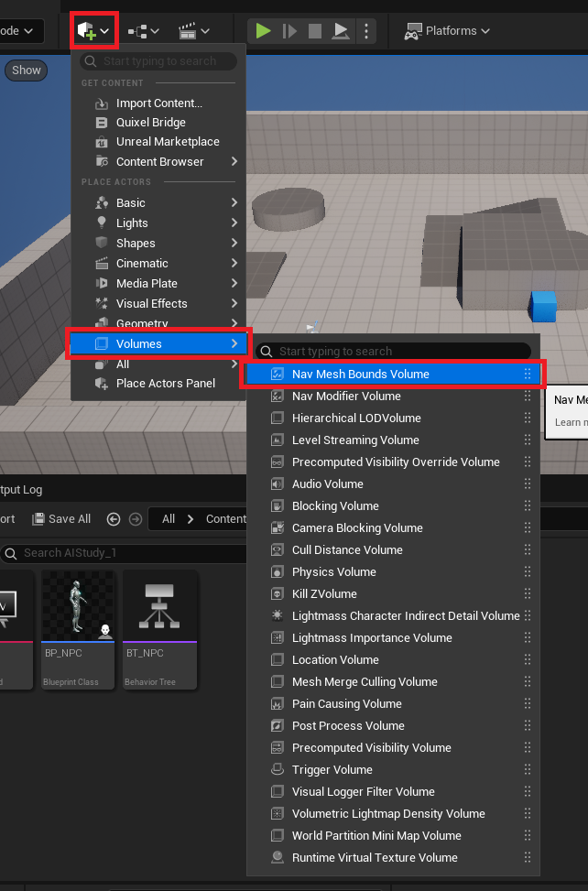Focus the Search AIStudy_1 field
This screenshot has height=891, width=588.
124,553
